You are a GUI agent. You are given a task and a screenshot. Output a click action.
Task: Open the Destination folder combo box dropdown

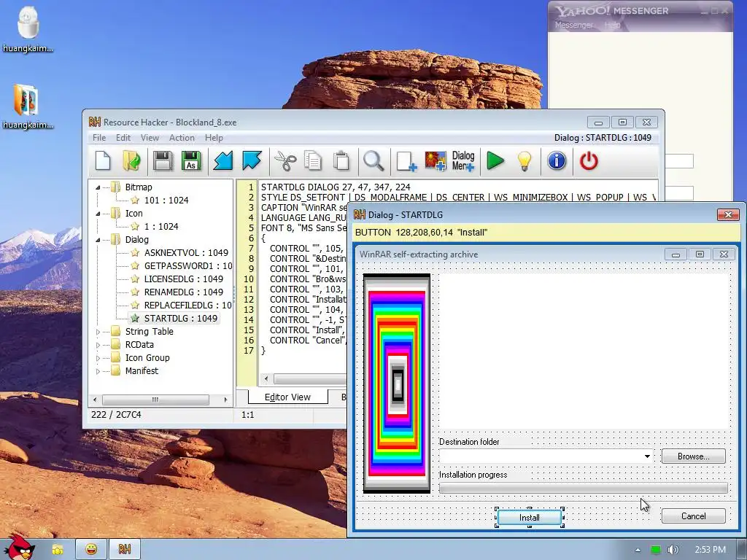(x=647, y=456)
